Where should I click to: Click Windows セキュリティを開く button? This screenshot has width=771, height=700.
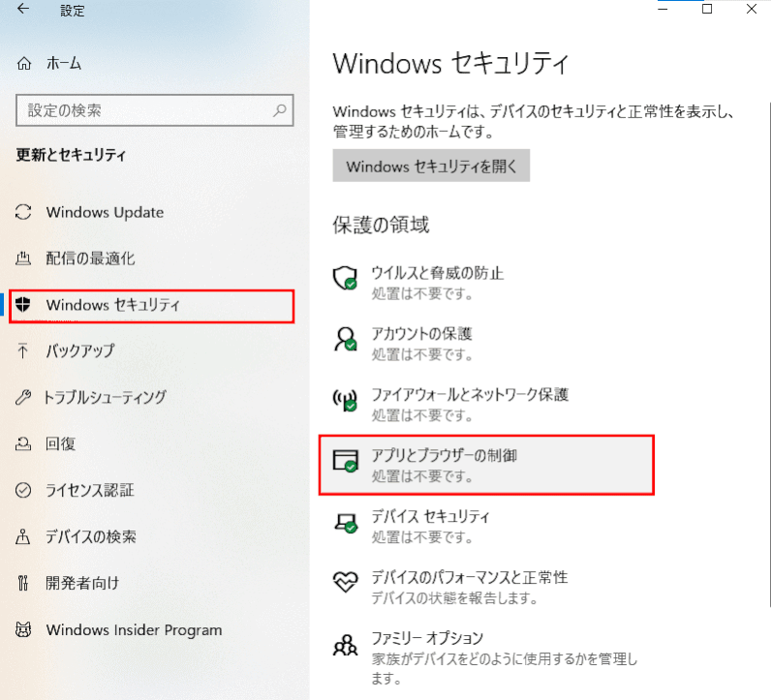tap(431, 166)
